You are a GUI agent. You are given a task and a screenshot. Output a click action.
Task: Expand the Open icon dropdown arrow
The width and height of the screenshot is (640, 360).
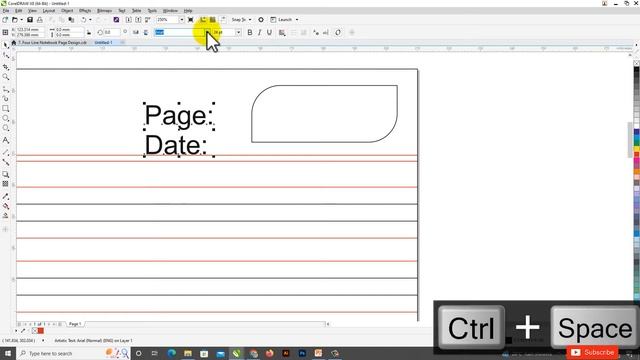click(x=21, y=20)
